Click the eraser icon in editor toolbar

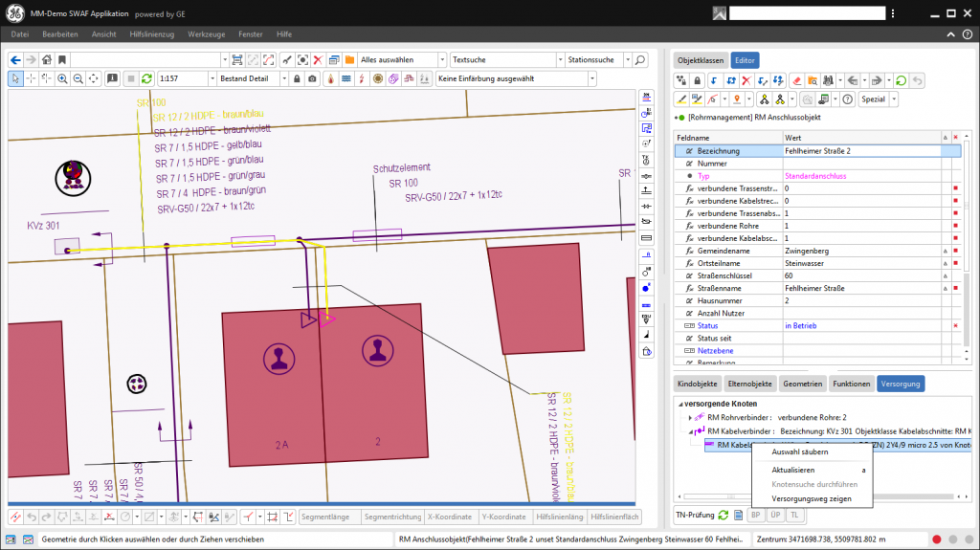click(795, 80)
